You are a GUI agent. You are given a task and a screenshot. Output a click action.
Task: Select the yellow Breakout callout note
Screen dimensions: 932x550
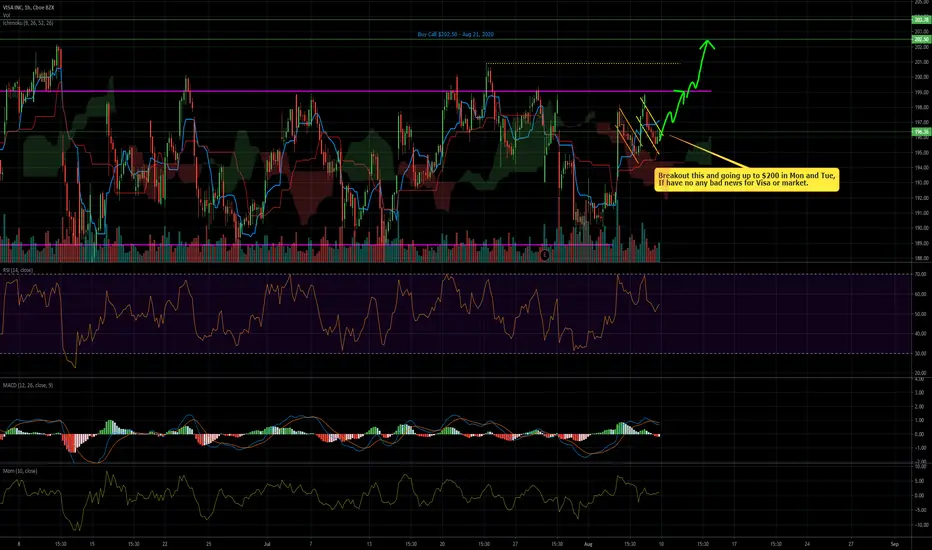click(x=747, y=179)
